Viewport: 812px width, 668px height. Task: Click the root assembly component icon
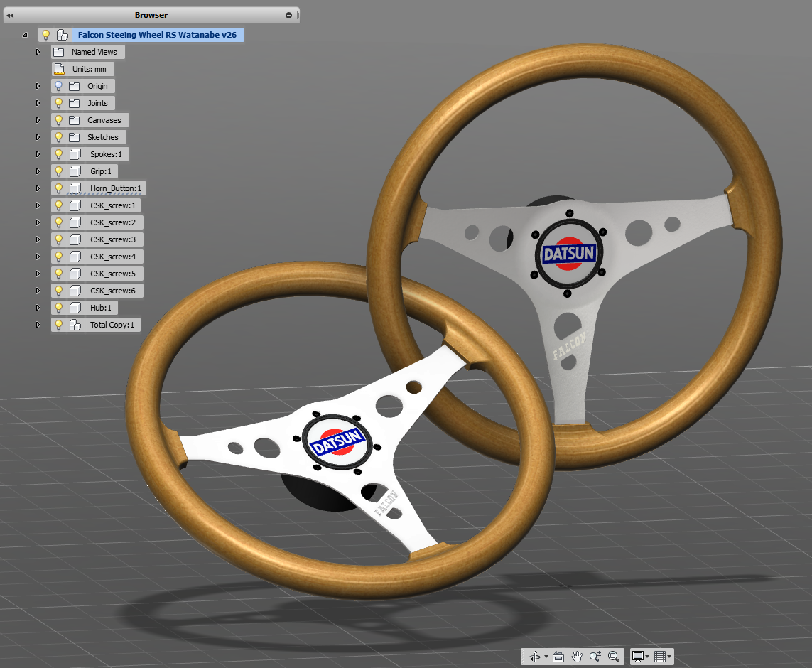pos(63,35)
